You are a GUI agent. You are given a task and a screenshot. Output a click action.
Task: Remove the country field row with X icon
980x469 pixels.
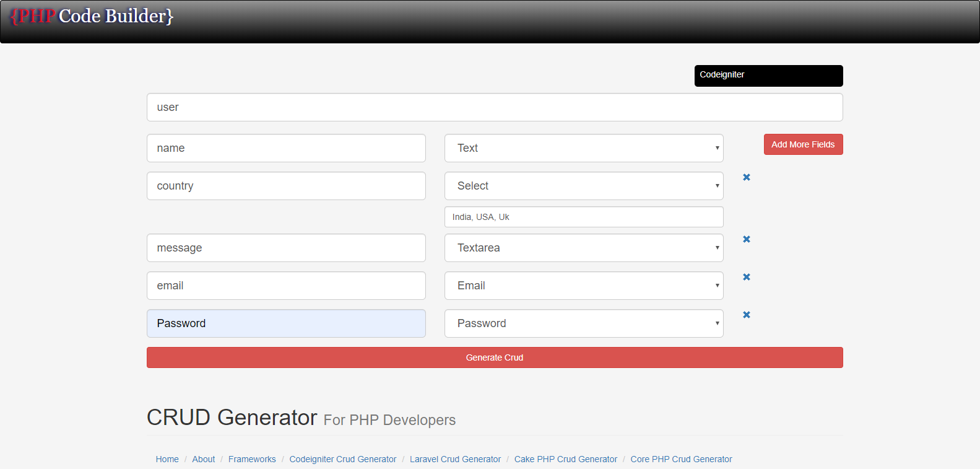click(x=747, y=177)
